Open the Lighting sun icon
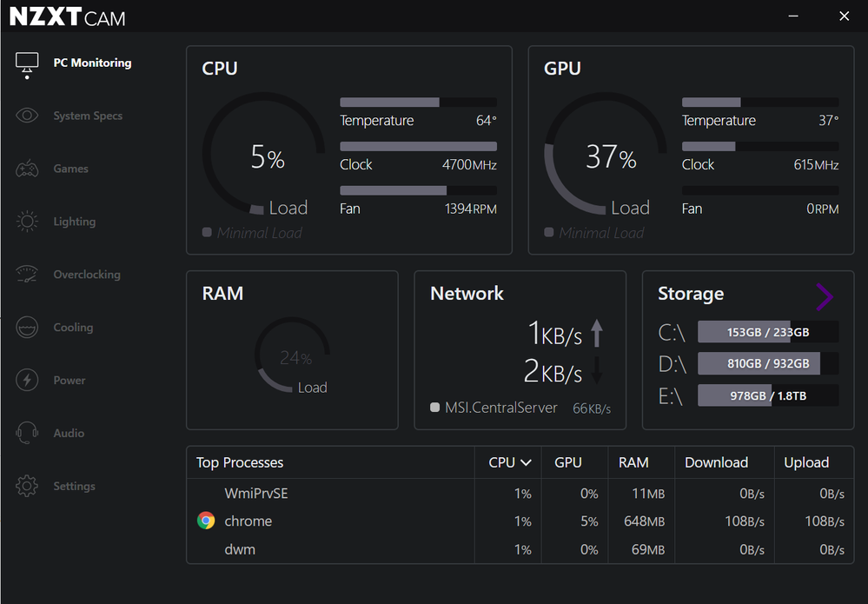 [x=27, y=222]
